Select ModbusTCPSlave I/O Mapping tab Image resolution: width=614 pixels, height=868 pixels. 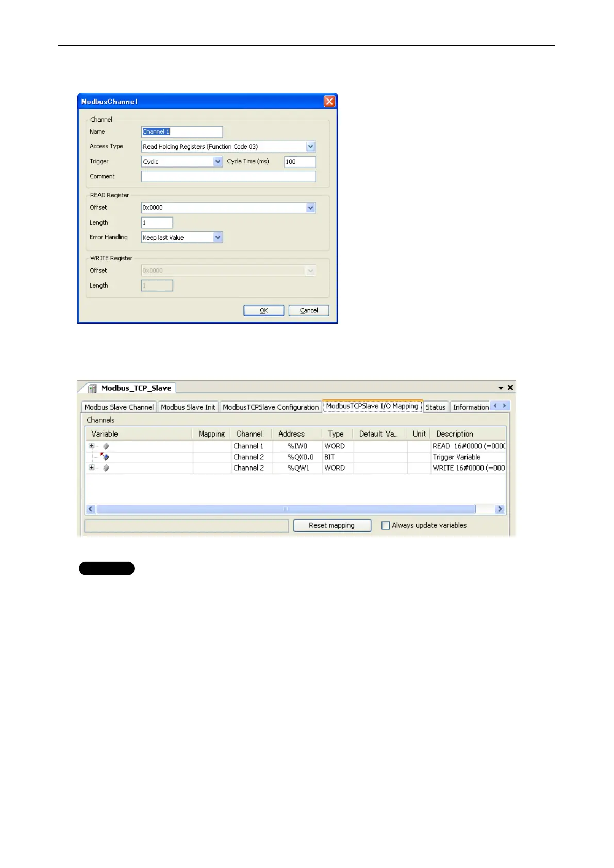pyautogui.click(x=372, y=406)
